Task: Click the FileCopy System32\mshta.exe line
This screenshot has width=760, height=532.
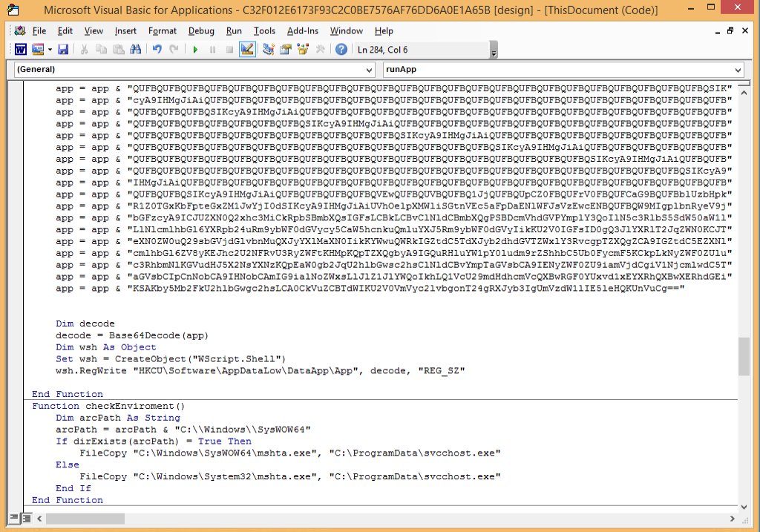Action: point(290,477)
